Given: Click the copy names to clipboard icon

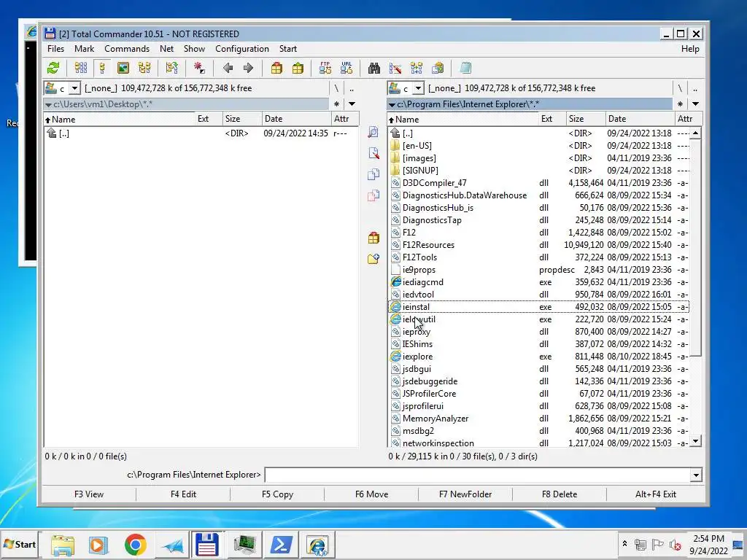Looking at the screenshot, I should 438,68.
